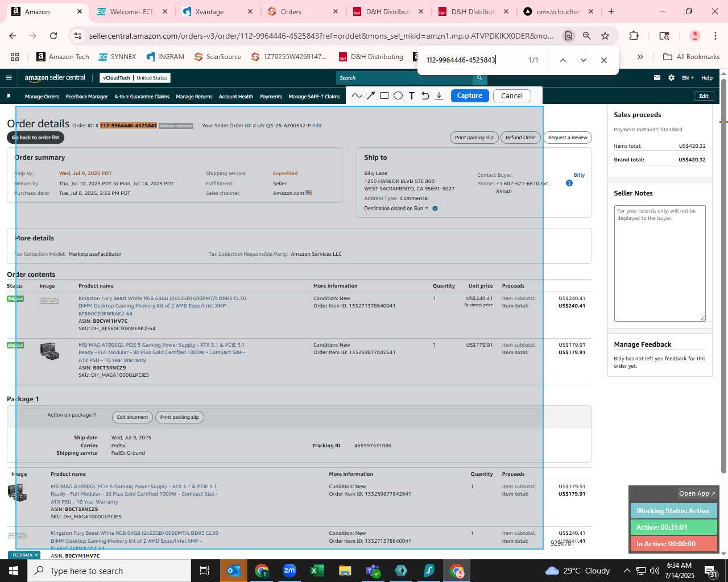This screenshot has height=582, width=728.
Task: Click the Seller Notes text area
Action: [x=660, y=263]
